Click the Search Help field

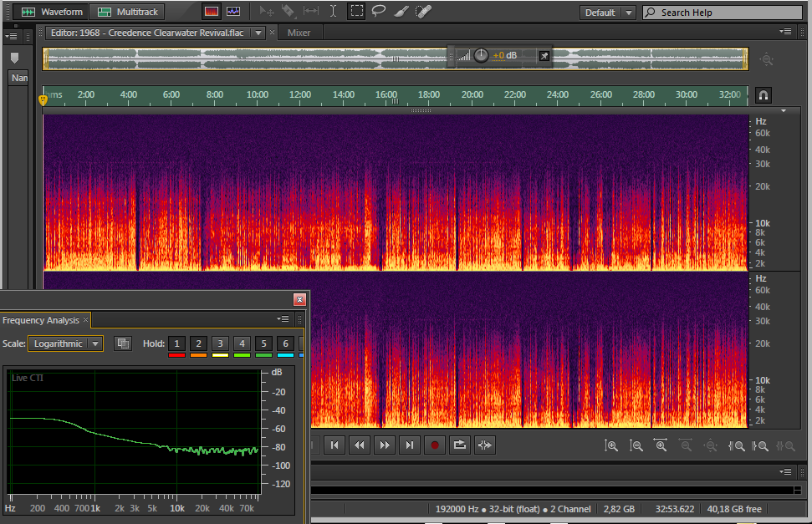click(723, 13)
